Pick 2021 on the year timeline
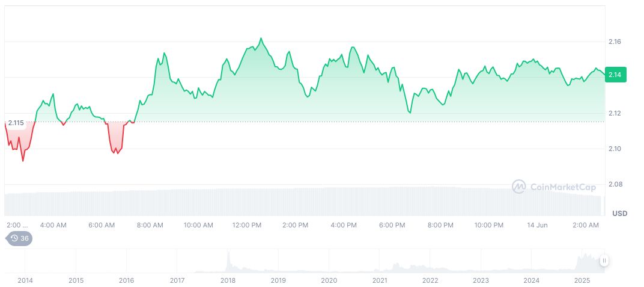644x287 pixels. pos(380,280)
